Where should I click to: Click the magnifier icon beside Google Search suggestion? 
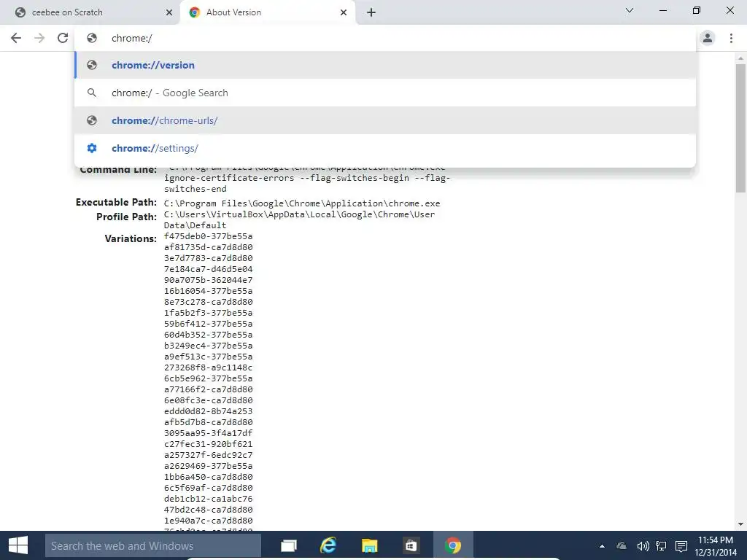click(92, 93)
